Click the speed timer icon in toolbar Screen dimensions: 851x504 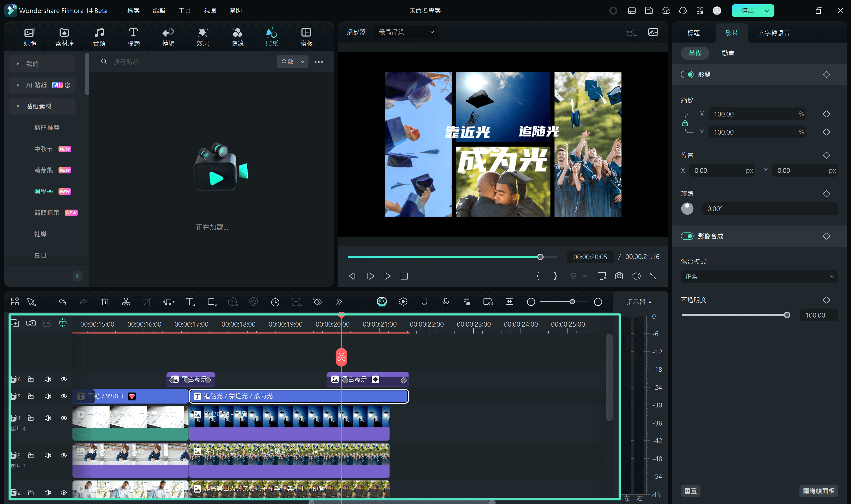(275, 302)
